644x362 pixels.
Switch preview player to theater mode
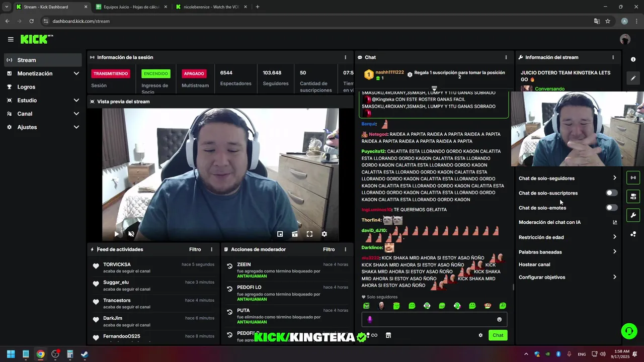click(295, 234)
